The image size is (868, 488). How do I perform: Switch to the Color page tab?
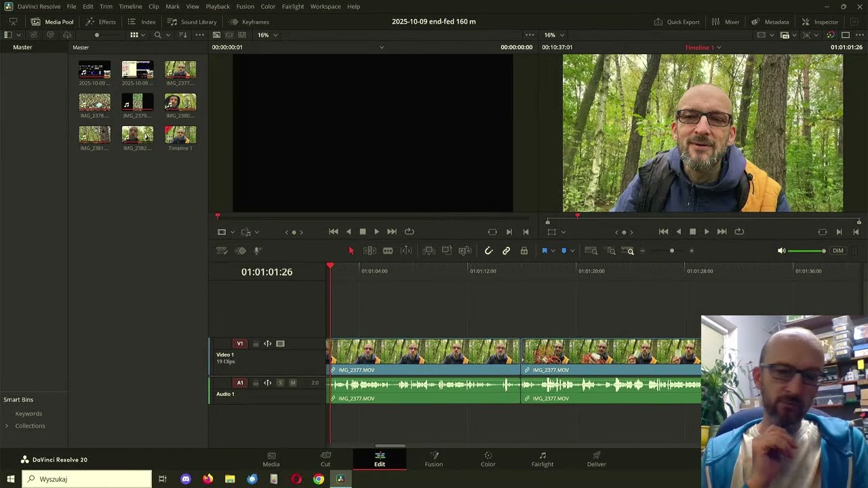488,459
